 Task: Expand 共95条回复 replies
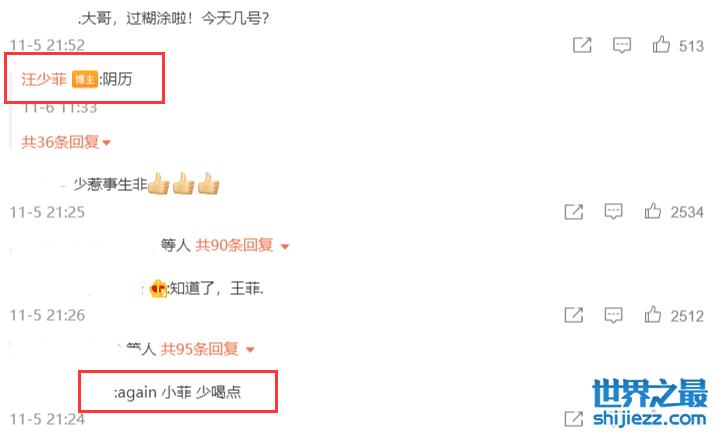208,349
